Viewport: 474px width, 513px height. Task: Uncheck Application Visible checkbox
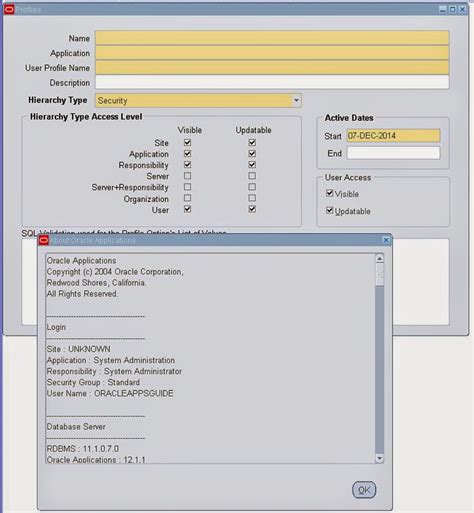click(x=187, y=153)
